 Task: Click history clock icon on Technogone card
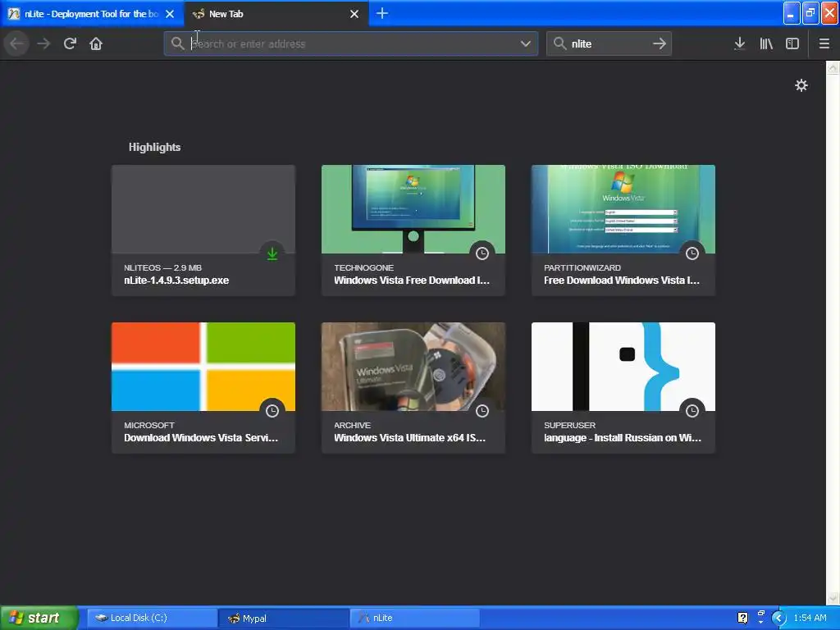click(x=482, y=253)
